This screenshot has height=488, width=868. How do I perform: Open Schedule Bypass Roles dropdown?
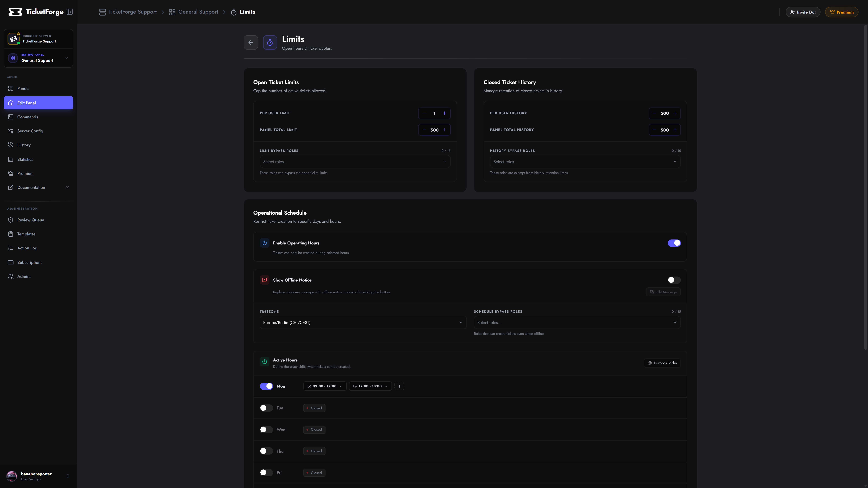[577, 322]
